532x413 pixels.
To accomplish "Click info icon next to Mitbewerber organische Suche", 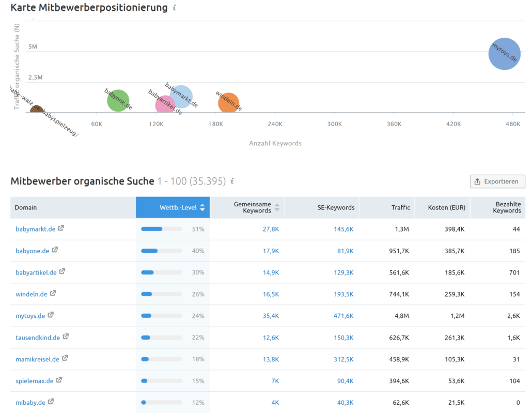I will click(232, 181).
